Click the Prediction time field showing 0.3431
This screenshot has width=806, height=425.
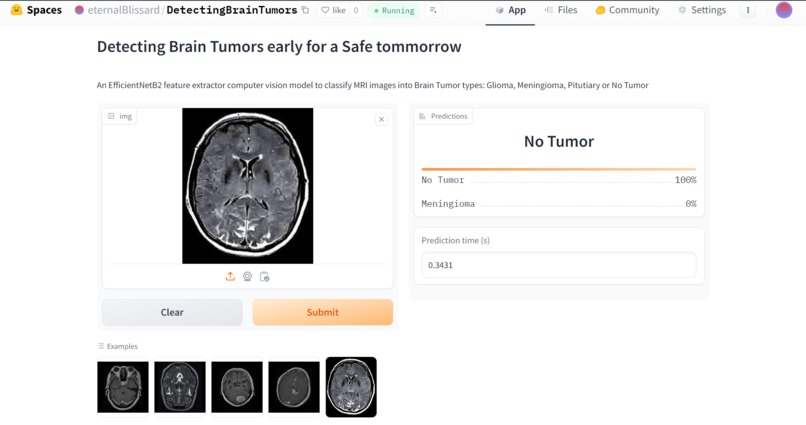(x=559, y=265)
